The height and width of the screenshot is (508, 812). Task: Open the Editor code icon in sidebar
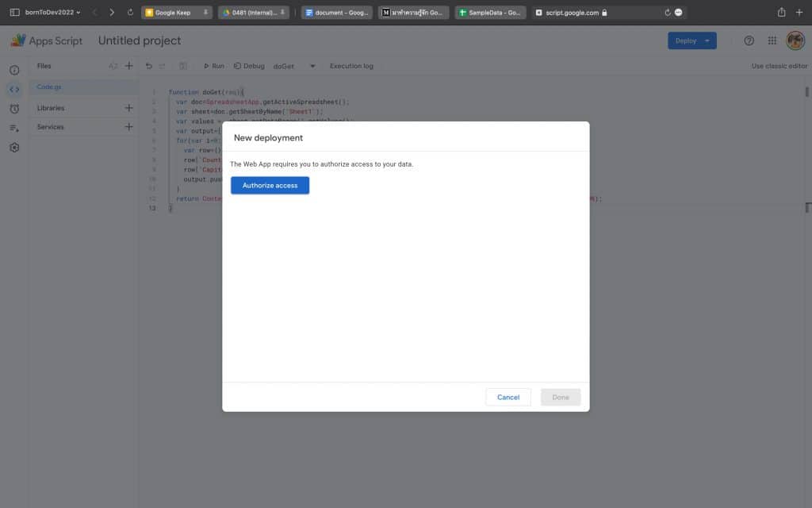click(x=13, y=89)
